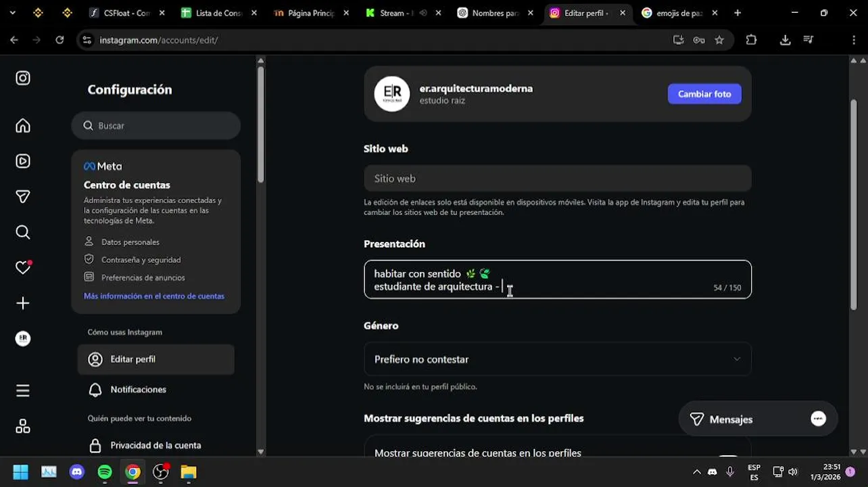Show hidden tray icons chevron
Viewport: 868px width, 487px height.
(696, 472)
